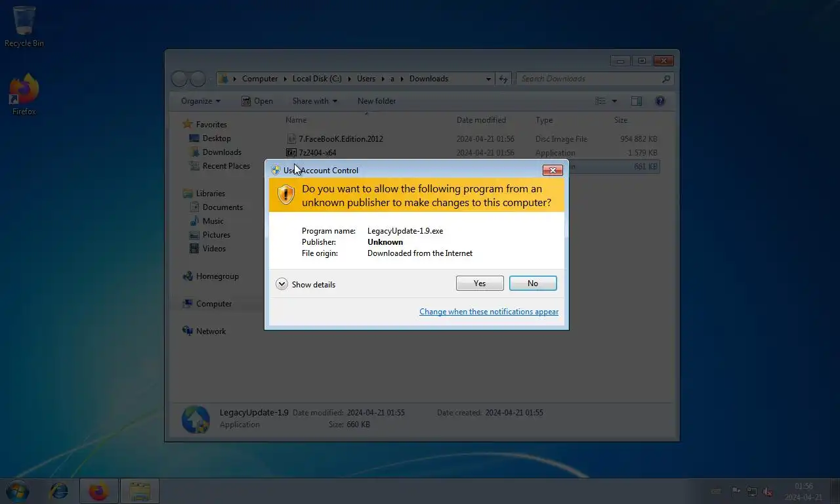The width and height of the screenshot is (840, 504).
Task: Close the User Account Control dialog
Action: [x=553, y=170]
